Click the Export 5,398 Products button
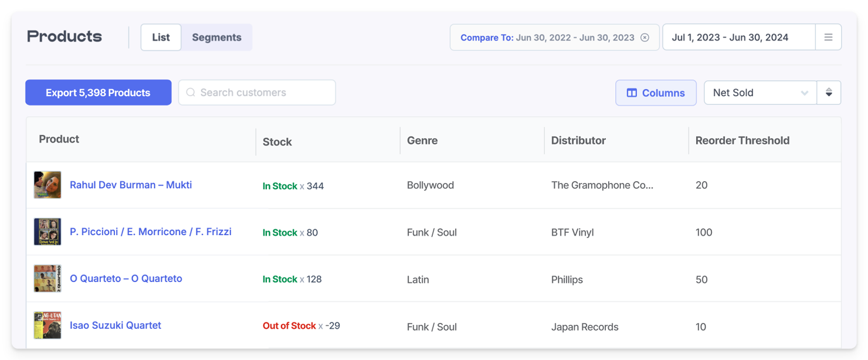This screenshot has height=360, width=868. (98, 92)
